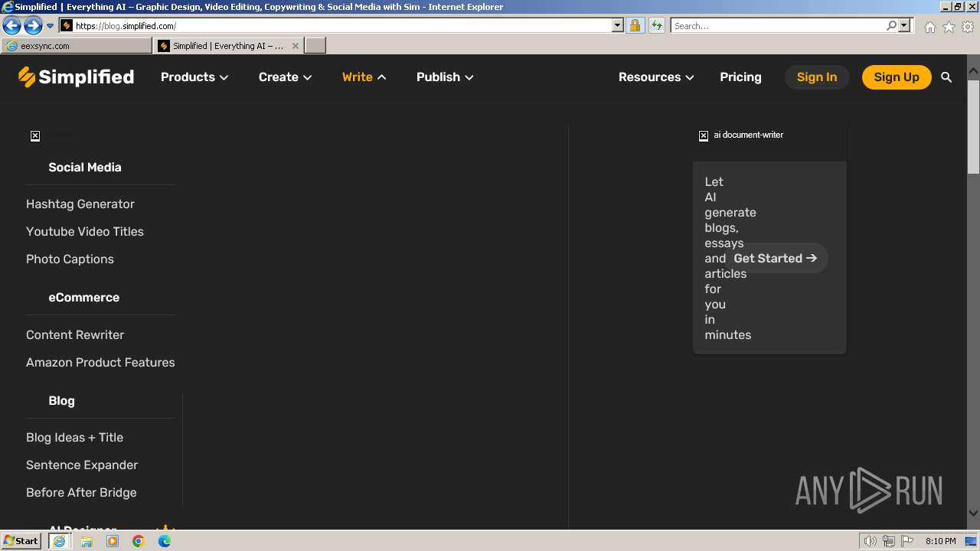The image size is (980, 551).
Task: Switch to the eexsync.com tab
Action: (x=77, y=46)
